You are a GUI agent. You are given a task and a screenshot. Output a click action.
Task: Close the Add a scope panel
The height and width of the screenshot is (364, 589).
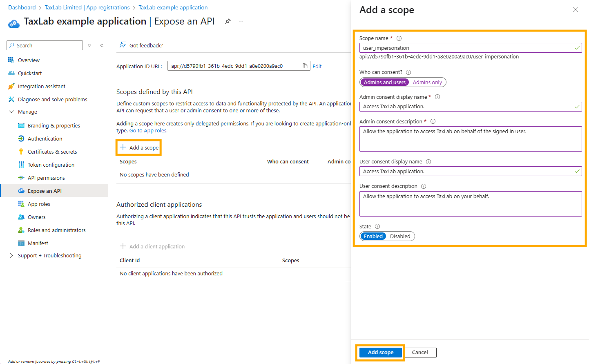[576, 10]
